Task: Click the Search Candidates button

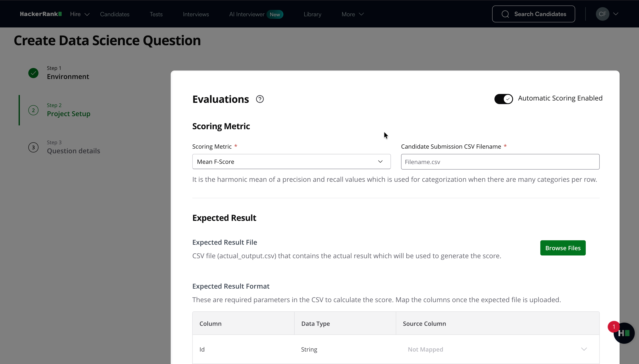Action: click(x=533, y=14)
